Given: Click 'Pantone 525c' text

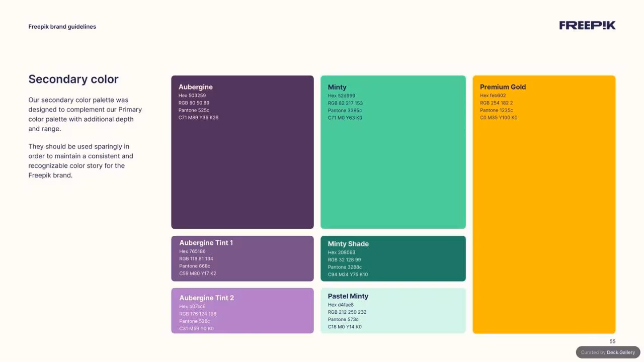Looking at the screenshot, I should (x=194, y=110).
